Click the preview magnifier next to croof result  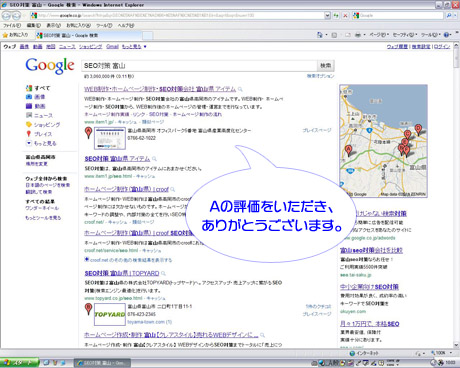pos(172,189)
